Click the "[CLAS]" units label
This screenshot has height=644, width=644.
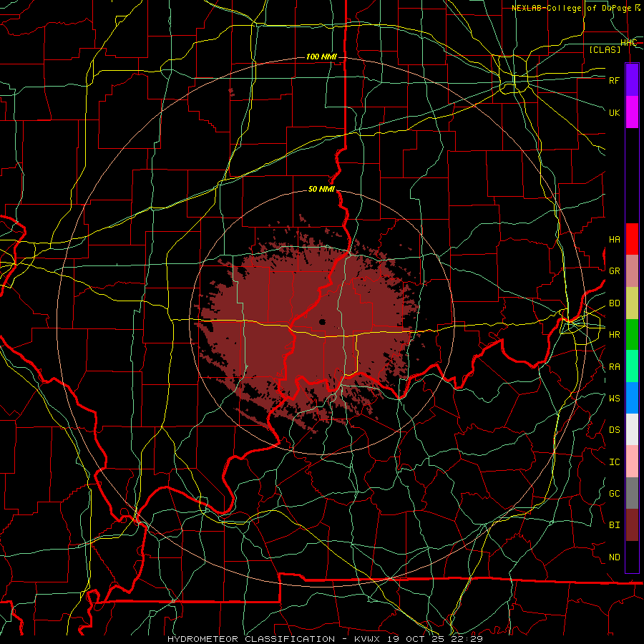[605, 49]
